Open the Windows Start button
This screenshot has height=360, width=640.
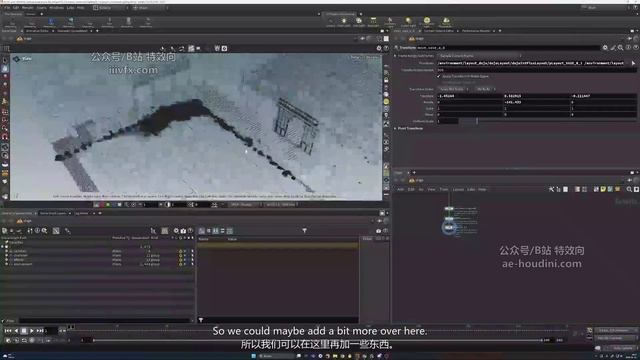(253, 356)
